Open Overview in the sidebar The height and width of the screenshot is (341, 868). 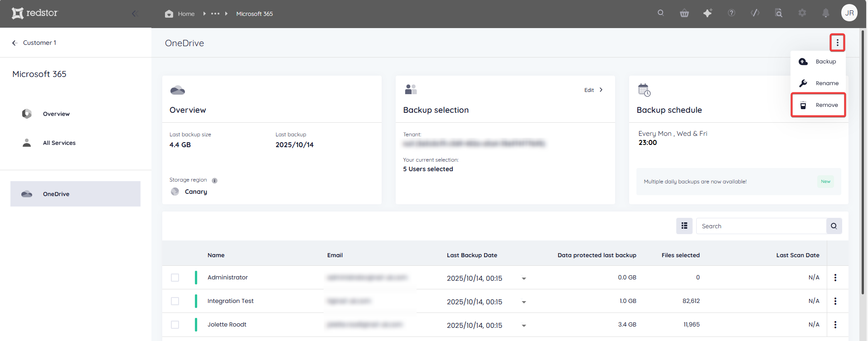[56, 114]
